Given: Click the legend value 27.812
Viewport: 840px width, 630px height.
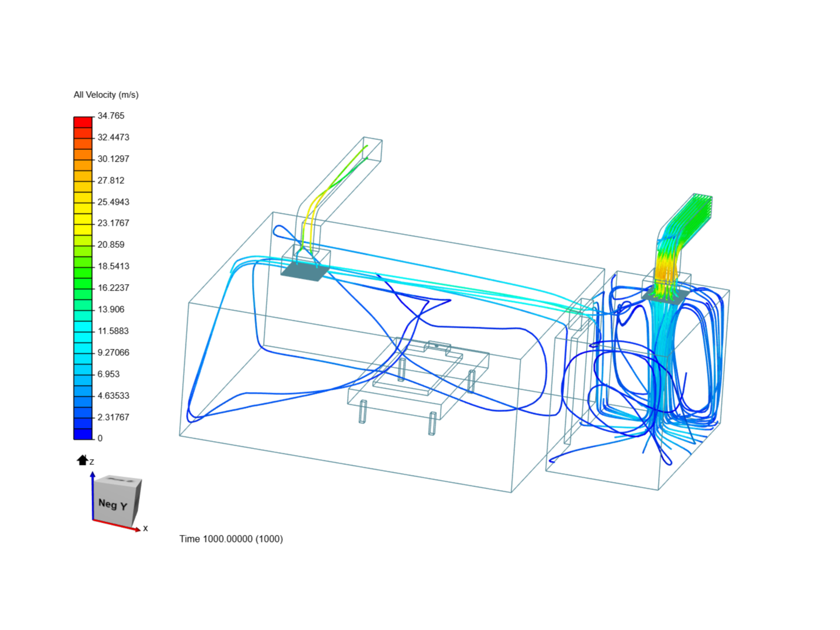Looking at the screenshot, I should 111,180.
